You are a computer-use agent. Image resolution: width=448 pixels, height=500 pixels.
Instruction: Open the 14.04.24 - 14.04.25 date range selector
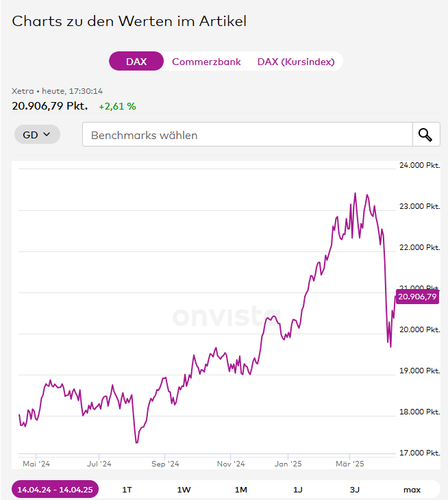tap(55, 490)
